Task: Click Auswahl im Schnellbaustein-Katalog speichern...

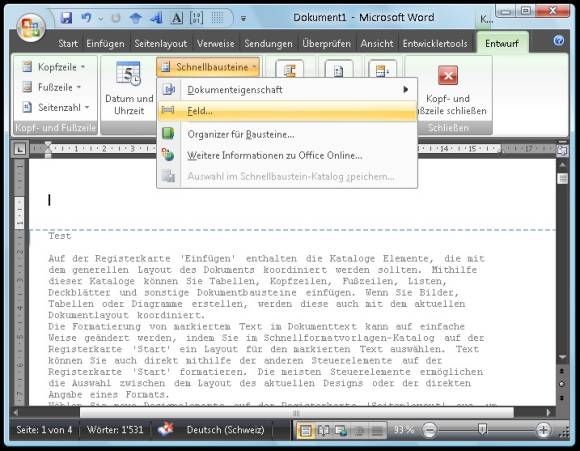Action: pyautogui.click(x=287, y=176)
